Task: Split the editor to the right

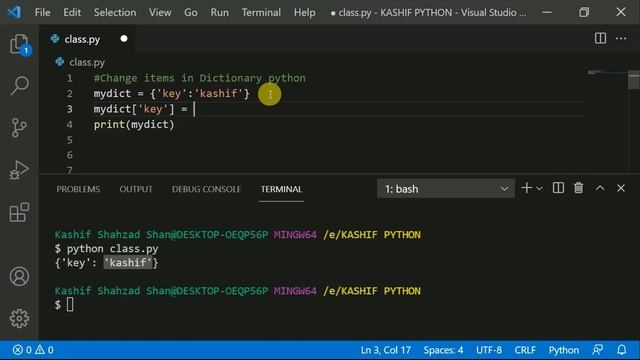Action: click(600, 38)
